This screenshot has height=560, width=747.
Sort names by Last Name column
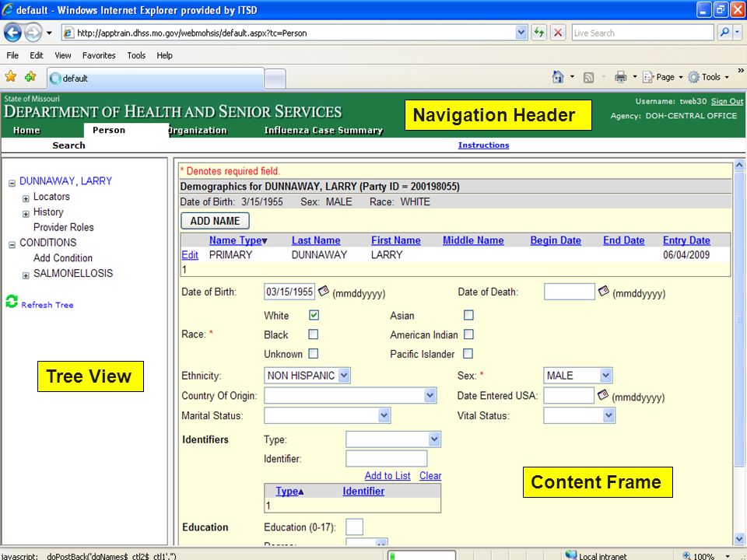316,240
